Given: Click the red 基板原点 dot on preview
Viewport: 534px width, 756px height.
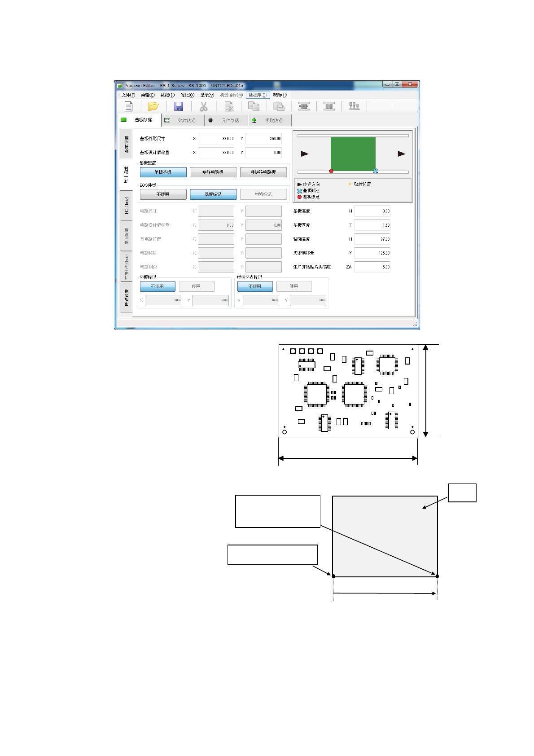Looking at the screenshot, I should 331,171.
